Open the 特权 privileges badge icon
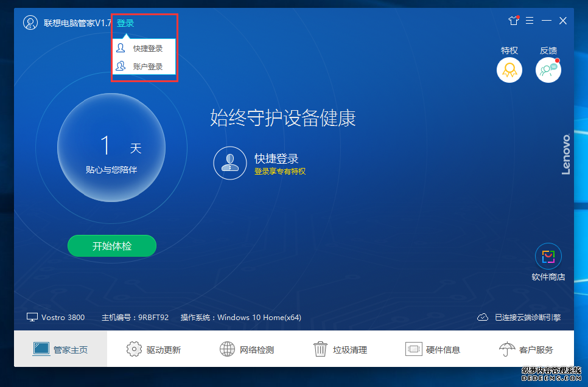Image resolution: width=588 pixels, height=387 pixels. point(509,70)
